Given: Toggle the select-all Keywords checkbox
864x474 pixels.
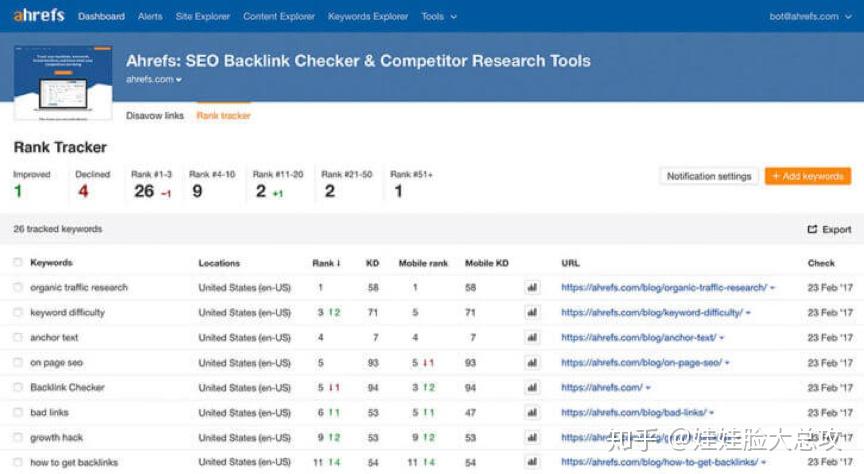Looking at the screenshot, I should click(x=18, y=262).
